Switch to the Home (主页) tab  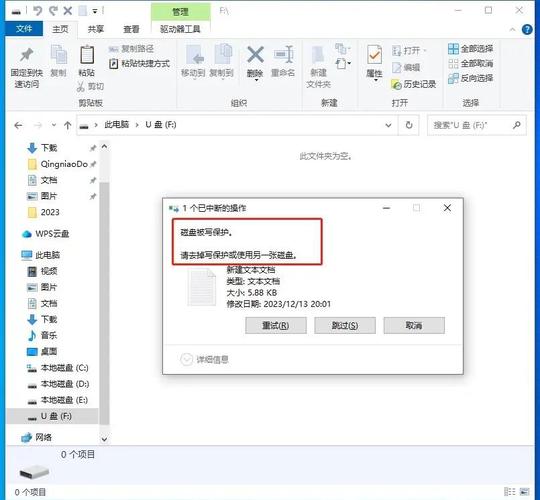[60, 29]
